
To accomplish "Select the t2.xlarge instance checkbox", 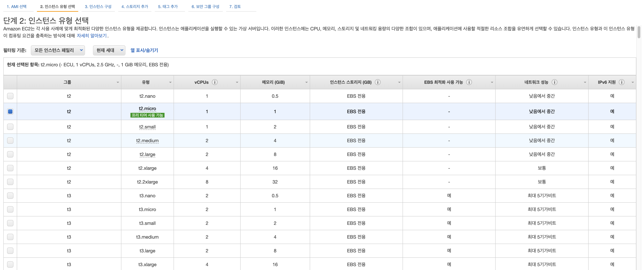I will (10, 168).
